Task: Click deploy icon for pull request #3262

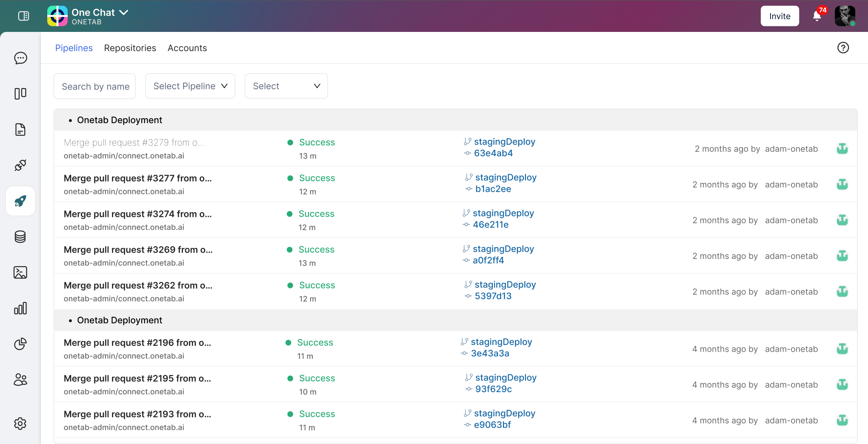Action: pyautogui.click(x=842, y=291)
